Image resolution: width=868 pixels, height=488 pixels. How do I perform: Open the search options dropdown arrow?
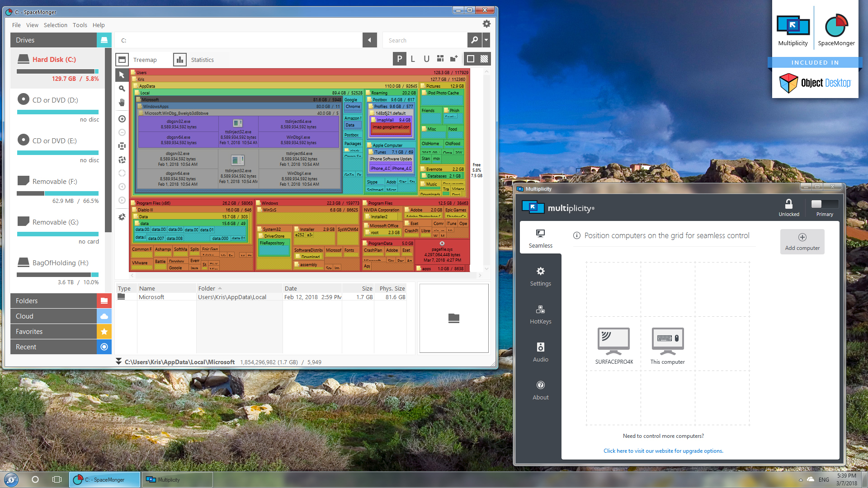486,40
